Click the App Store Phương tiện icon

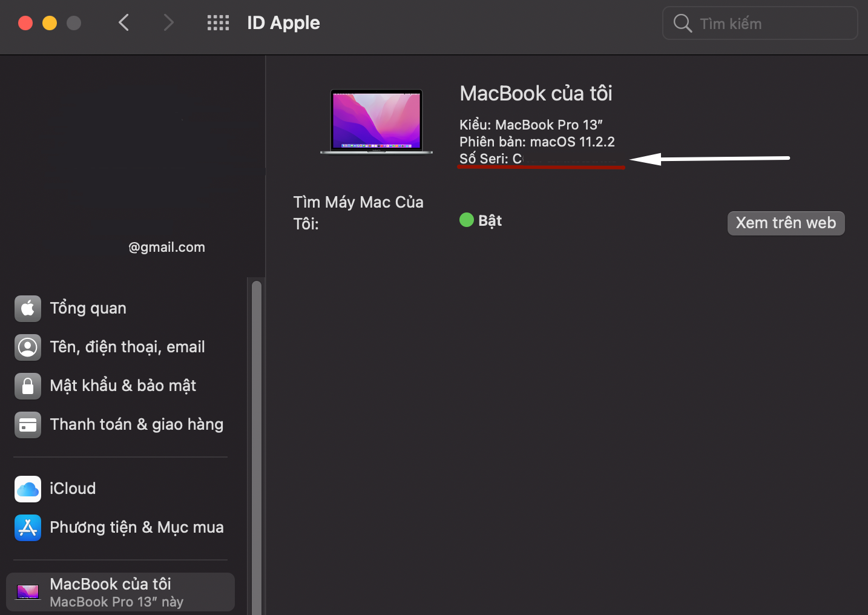[x=28, y=527]
